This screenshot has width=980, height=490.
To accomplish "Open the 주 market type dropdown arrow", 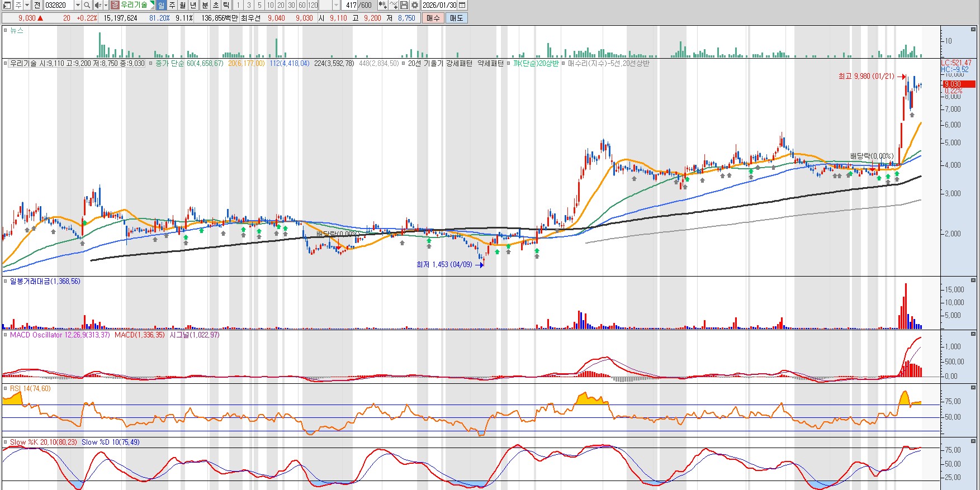I will click(27, 5).
